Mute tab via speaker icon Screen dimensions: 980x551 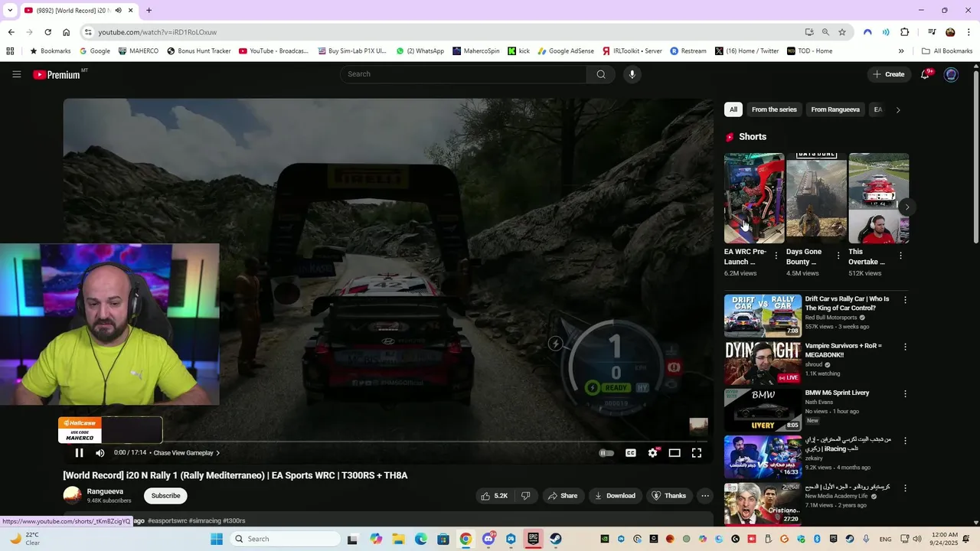(x=118, y=11)
